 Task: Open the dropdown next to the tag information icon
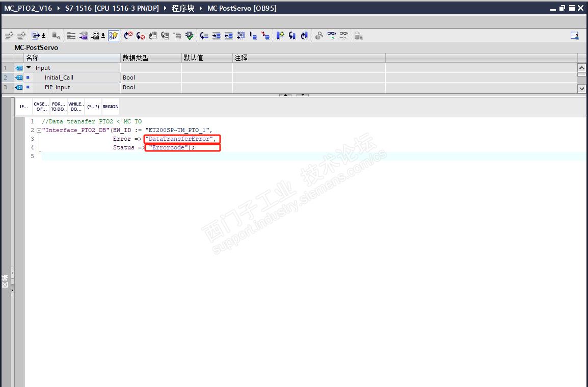103,36
